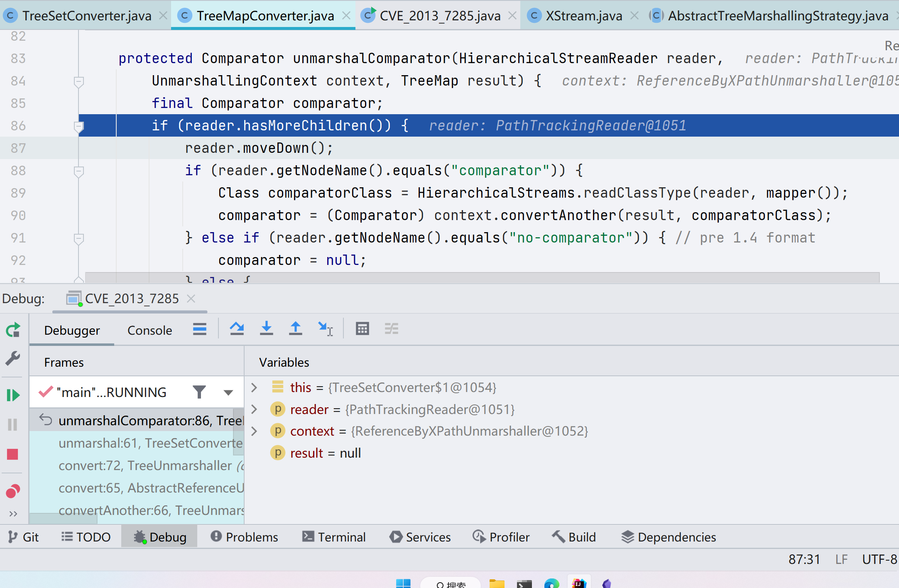Image resolution: width=899 pixels, height=588 pixels.
Task: Open Terminal tool window button
Action: 334,537
